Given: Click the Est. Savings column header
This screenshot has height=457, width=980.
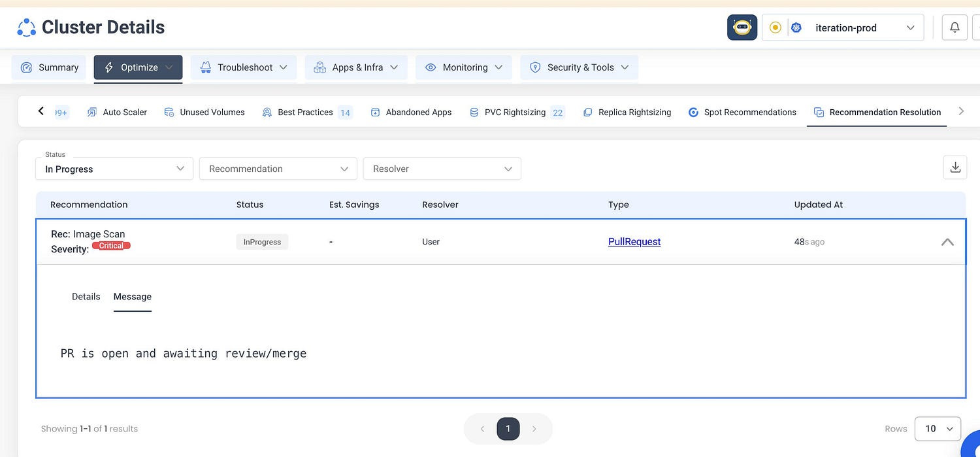Looking at the screenshot, I should [x=354, y=205].
